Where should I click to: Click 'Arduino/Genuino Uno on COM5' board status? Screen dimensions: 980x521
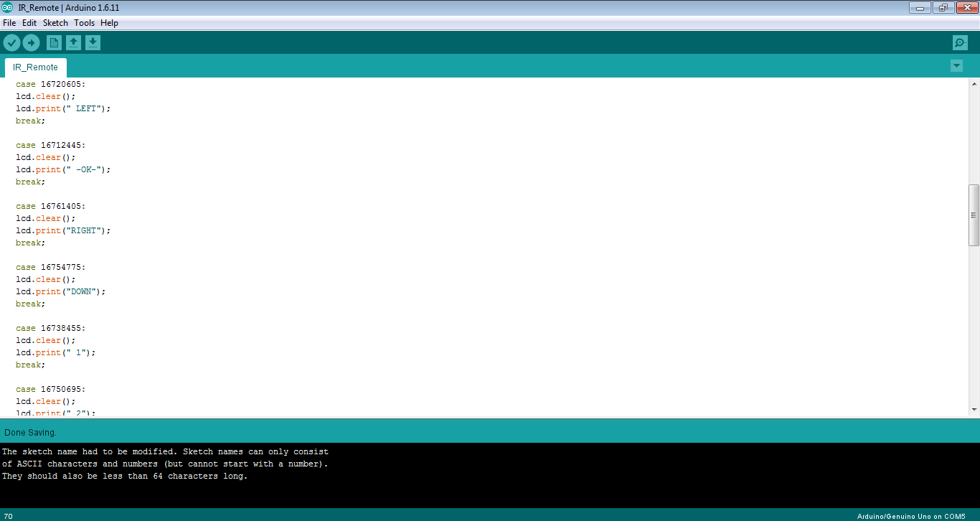tap(911, 516)
